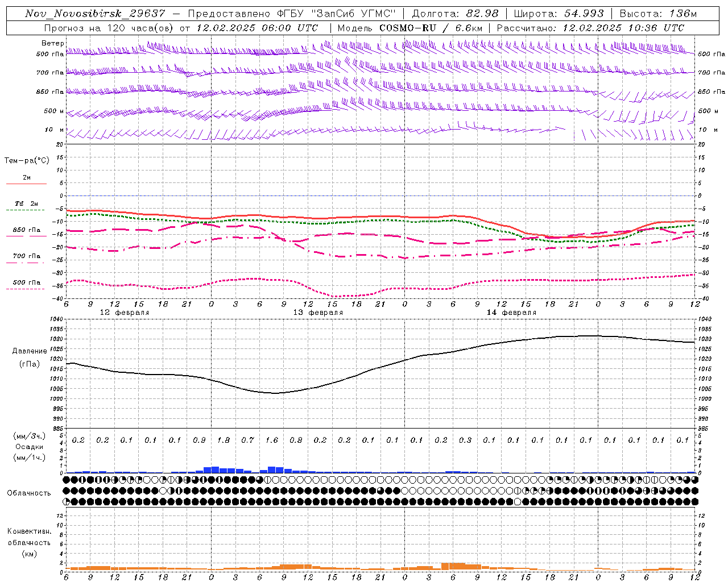Click the '10 м' wind level label on left
The width and height of the screenshot is (728, 582).
(x=55, y=130)
